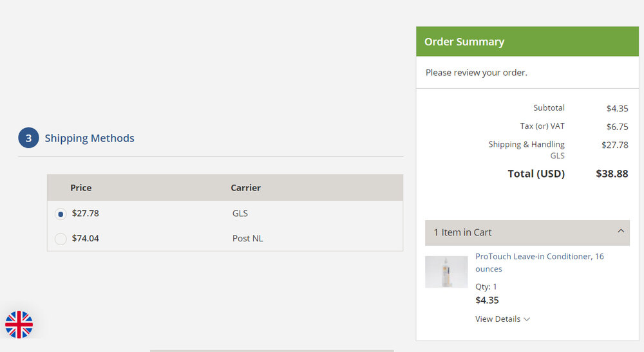644x352 pixels.
Task: Select the GLS $27.78 shipping radio button
Action: [61, 214]
